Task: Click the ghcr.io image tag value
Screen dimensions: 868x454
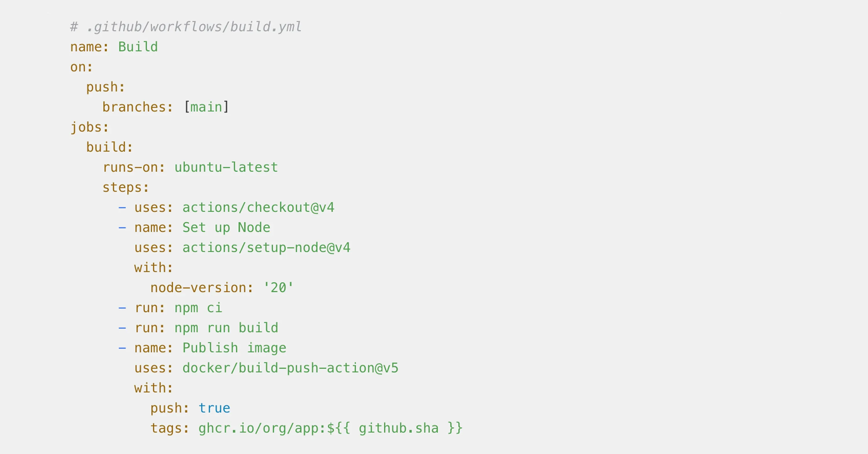Action: point(330,428)
